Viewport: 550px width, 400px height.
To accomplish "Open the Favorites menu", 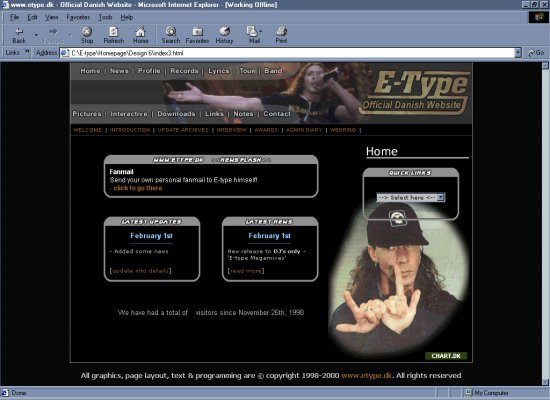I will click(x=78, y=17).
